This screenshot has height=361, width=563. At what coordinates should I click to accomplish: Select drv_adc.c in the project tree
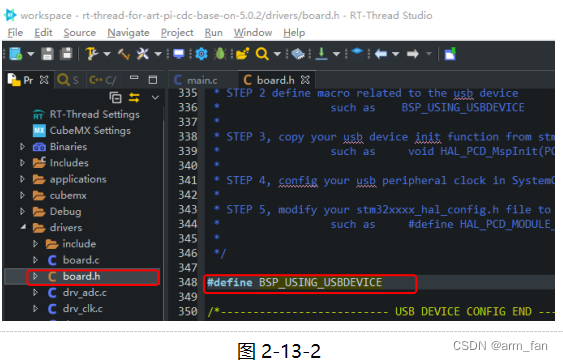click(x=85, y=293)
